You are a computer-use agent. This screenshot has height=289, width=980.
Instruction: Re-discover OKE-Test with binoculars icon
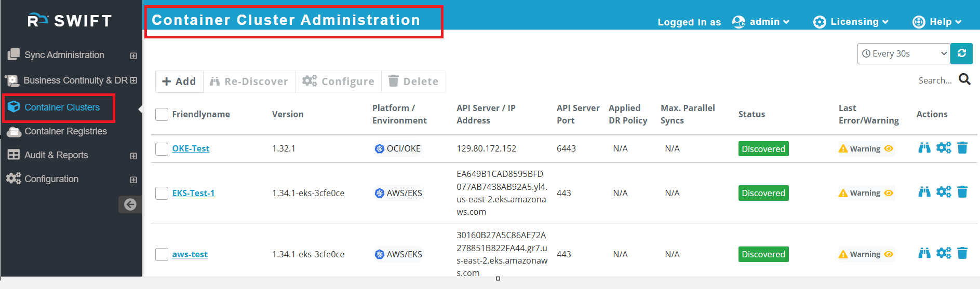click(924, 148)
